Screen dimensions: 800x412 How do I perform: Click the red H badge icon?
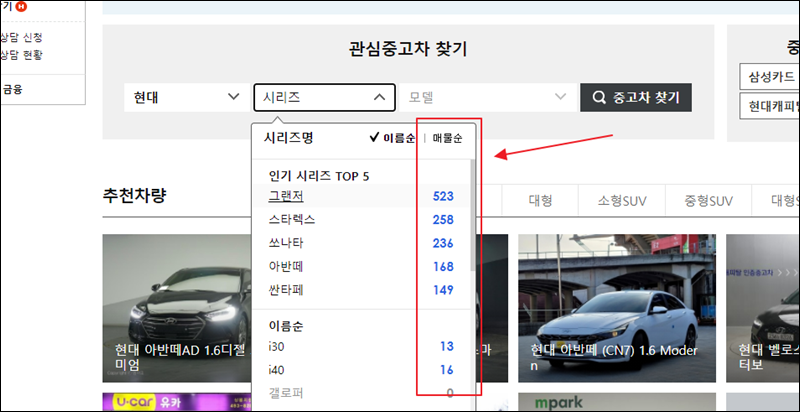pyautogui.click(x=21, y=7)
